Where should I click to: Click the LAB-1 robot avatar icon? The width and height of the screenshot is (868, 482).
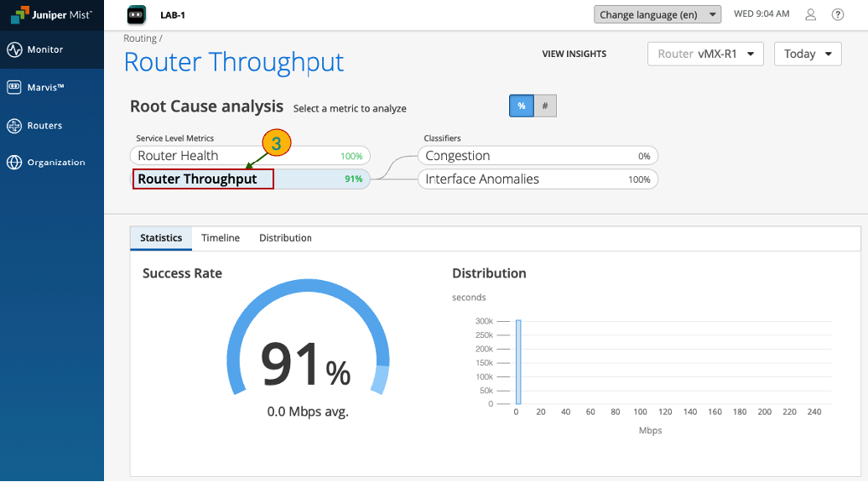pyautogui.click(x=136, y=14)
